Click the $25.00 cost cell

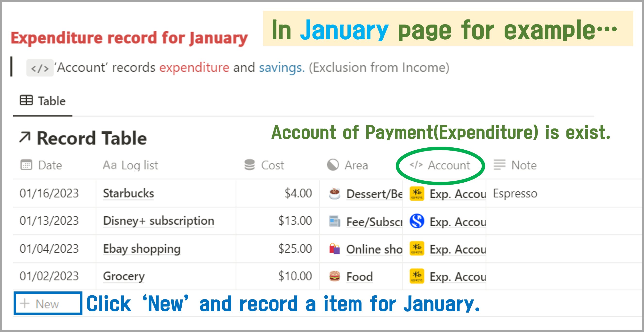click(295, 249)
